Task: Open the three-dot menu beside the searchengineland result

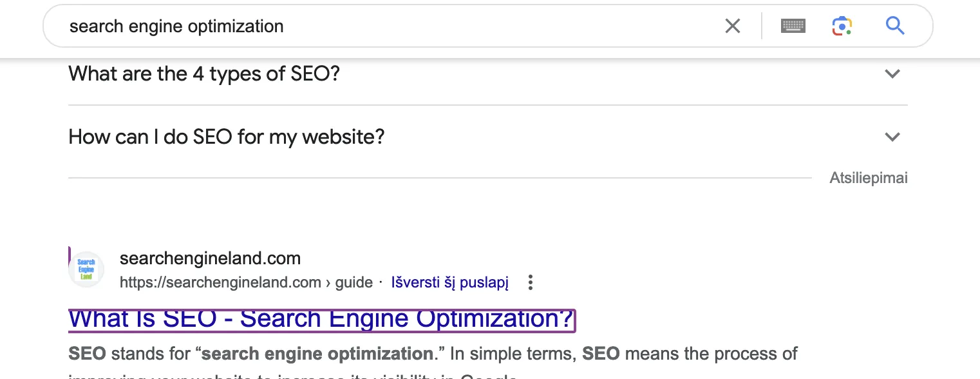Action: (x=531, y=282)
